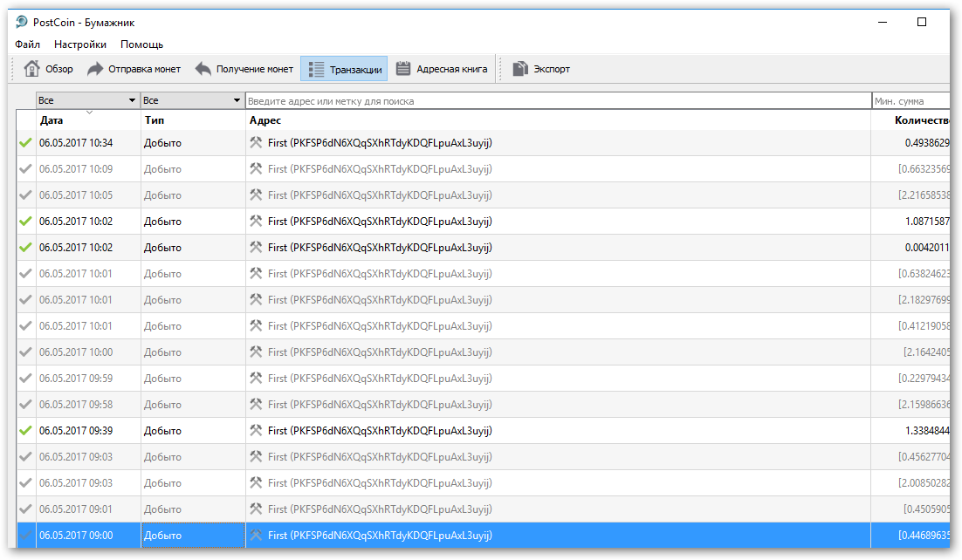Screen dimensions: 962x560
Task: Open the Обзор overview home icon
Action: click(32, 69)
